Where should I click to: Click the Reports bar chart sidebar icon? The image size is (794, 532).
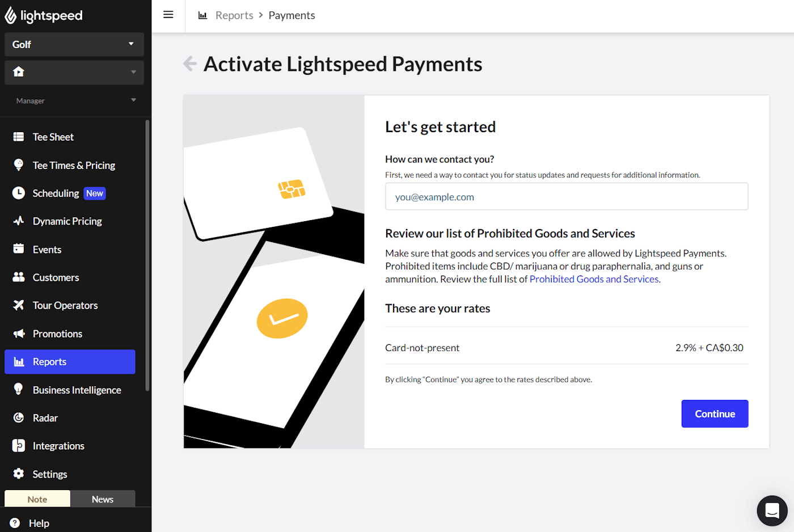pos(19,361)
